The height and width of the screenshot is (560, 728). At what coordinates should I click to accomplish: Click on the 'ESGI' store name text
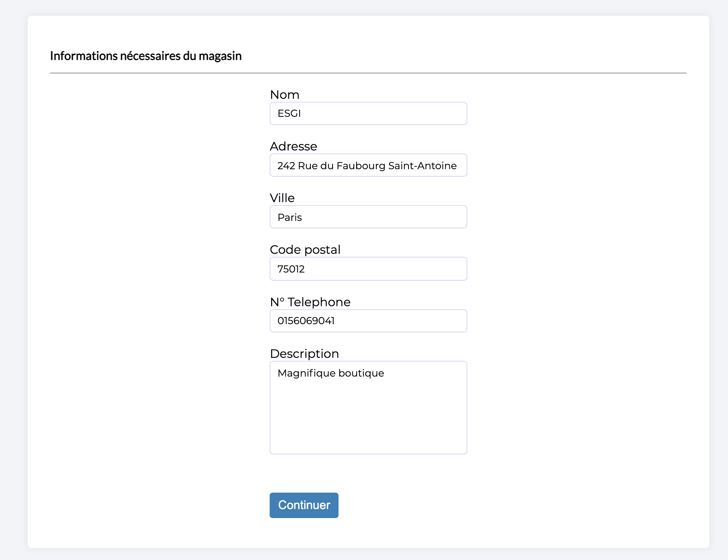[x=289, y=113]
